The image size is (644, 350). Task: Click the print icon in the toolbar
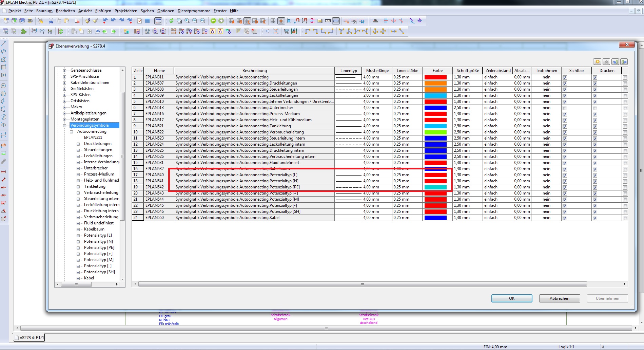click(30, 21)
